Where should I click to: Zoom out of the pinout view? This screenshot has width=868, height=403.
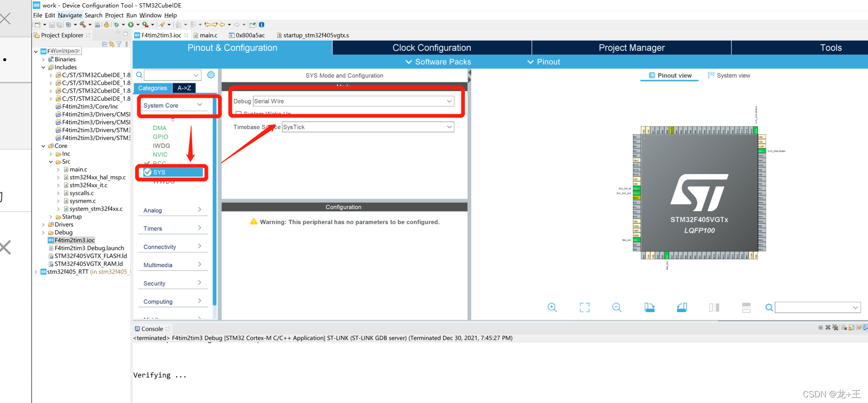617,308
